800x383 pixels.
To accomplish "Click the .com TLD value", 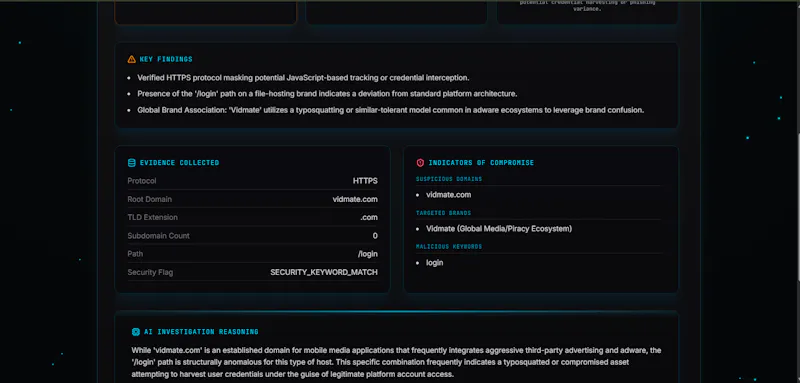I will click(369, 217).
